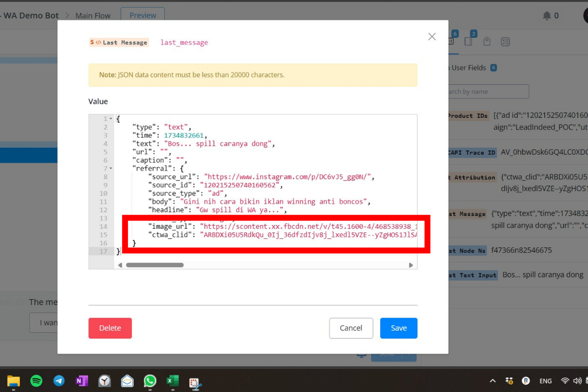Click the notification bell icon
This screenshot has width=588, height=392.
(547, 16)
